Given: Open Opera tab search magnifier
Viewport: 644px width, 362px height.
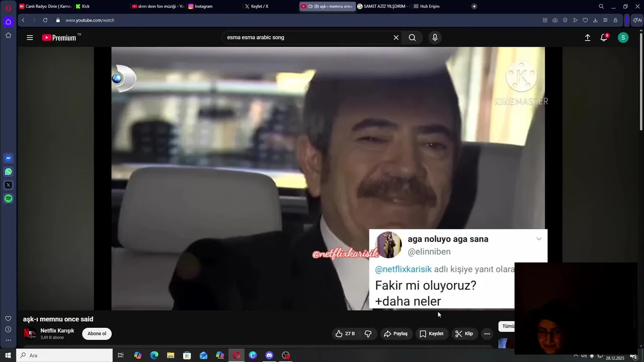Looking at the screenshot, I should pyautogui.click(x=601, y=7).
